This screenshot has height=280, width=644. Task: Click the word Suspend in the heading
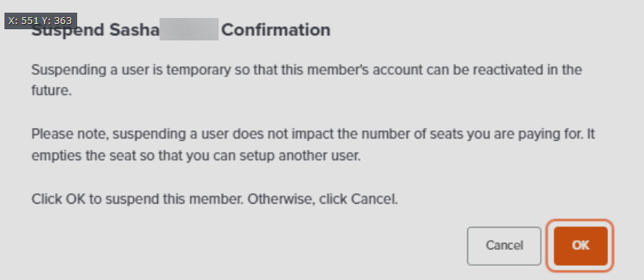tap(67, 31)
